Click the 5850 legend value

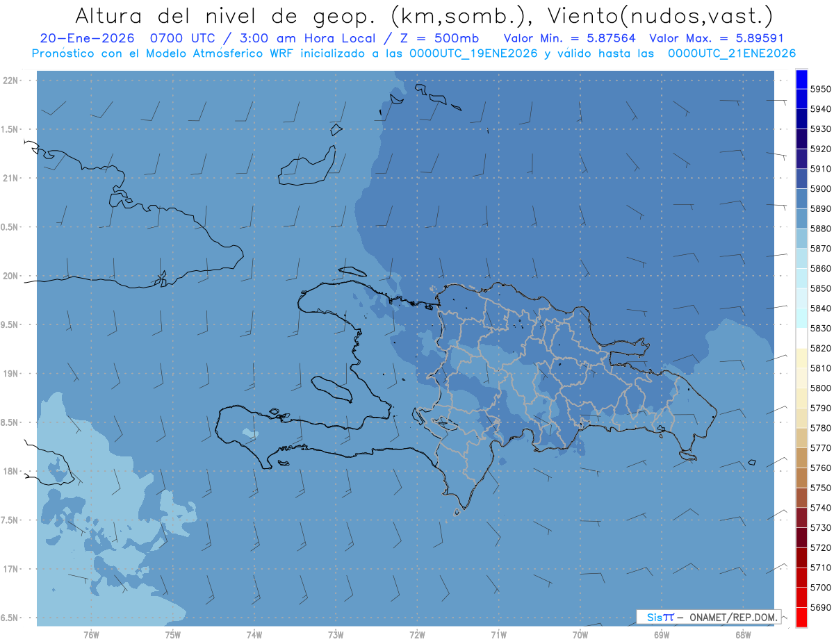click(x=820, y=288)
